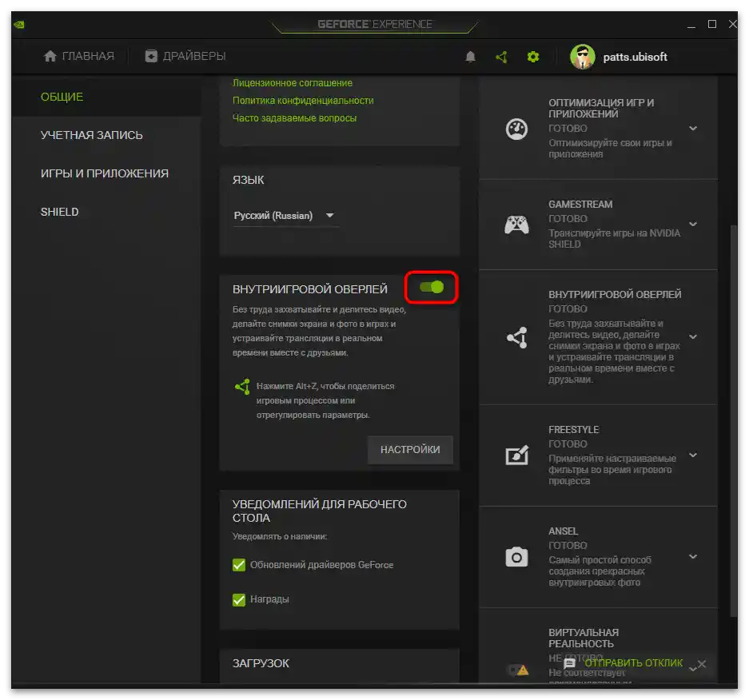Click the share icon in the right overlay card
Image resolution: width=749 pixels, height=700 pixels.
pyautogui.click(x=517, y=337)
